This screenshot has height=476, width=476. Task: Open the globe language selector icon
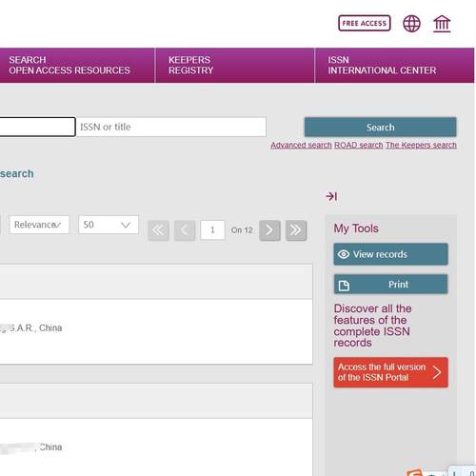(411, 24)
